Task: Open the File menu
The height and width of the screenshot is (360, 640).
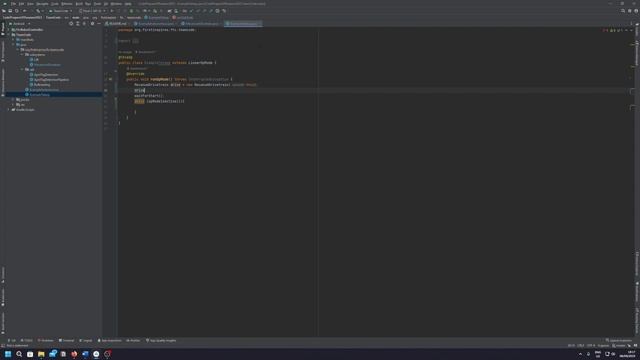Action: click(x=13, y=4)
